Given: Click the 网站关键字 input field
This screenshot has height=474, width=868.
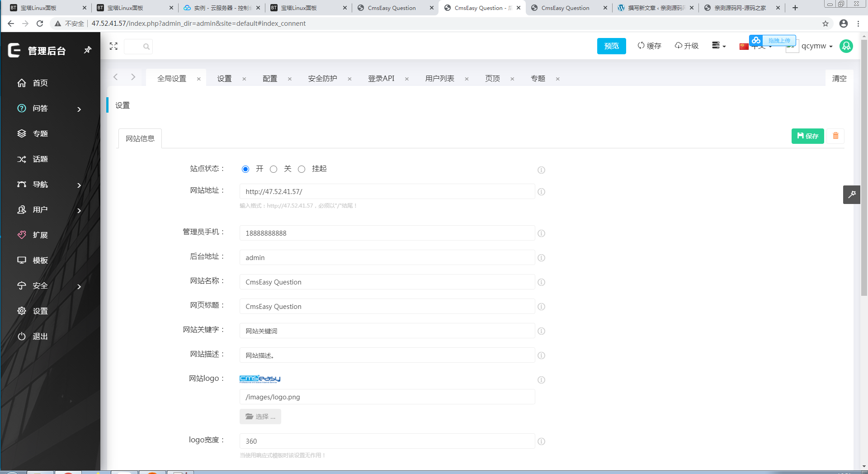Looking at the screenshot, I should tap(387, 331).
